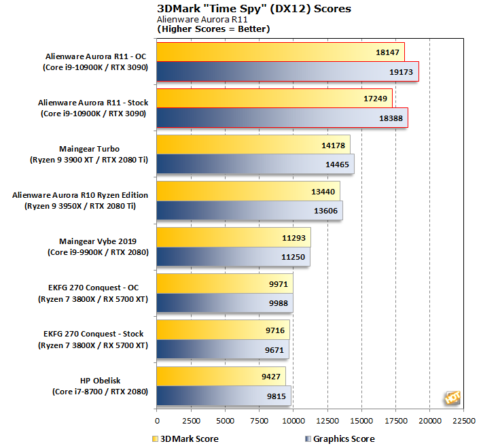Click the yellow 3DMark Score legend swatch
The width and height of the screenshot is (481, 448).
point(155,438)
